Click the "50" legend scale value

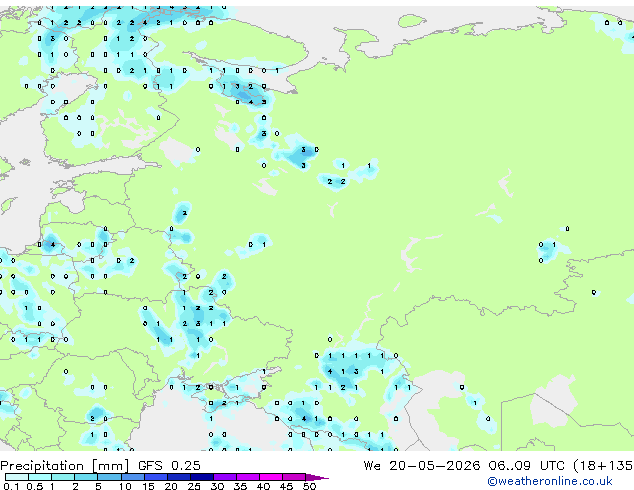point(310,486)
